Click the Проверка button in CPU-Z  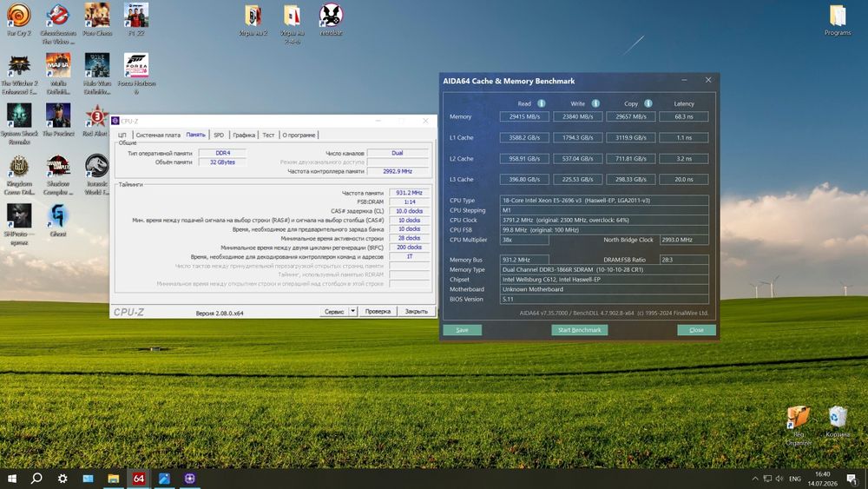tap(378, 311)
